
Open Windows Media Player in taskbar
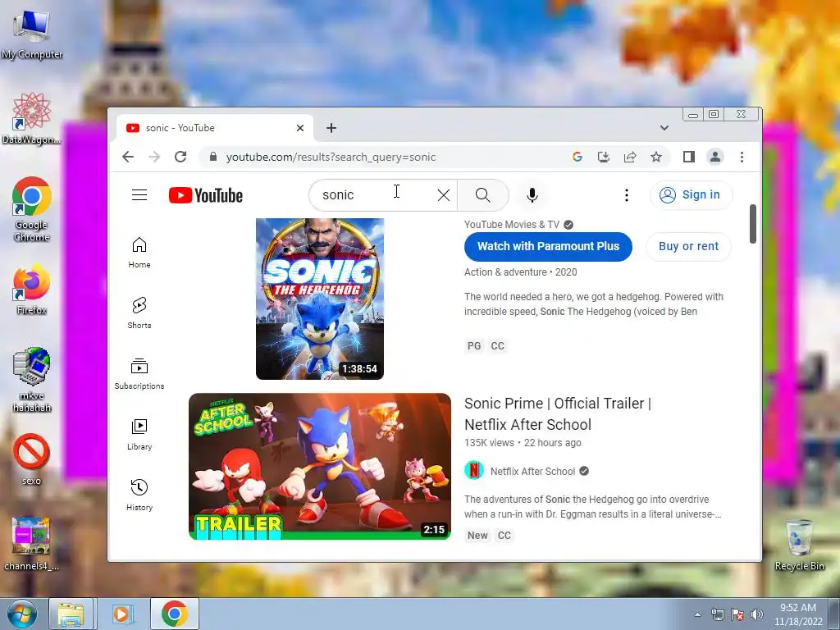click(x=123, y=614)
